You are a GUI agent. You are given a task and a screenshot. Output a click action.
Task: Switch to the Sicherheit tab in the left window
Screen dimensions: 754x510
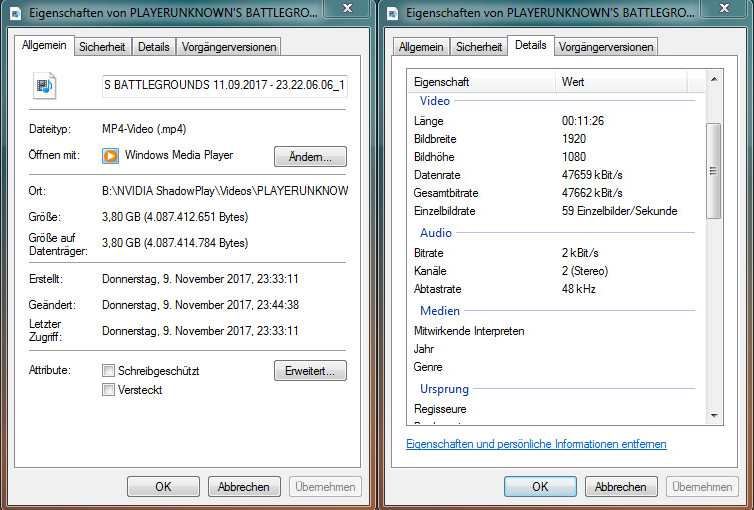102,47
